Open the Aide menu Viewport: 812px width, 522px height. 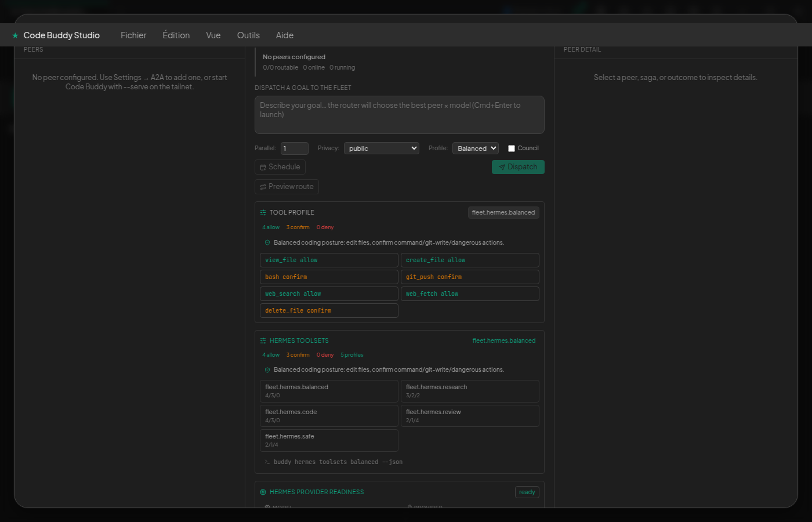[285, 35]
